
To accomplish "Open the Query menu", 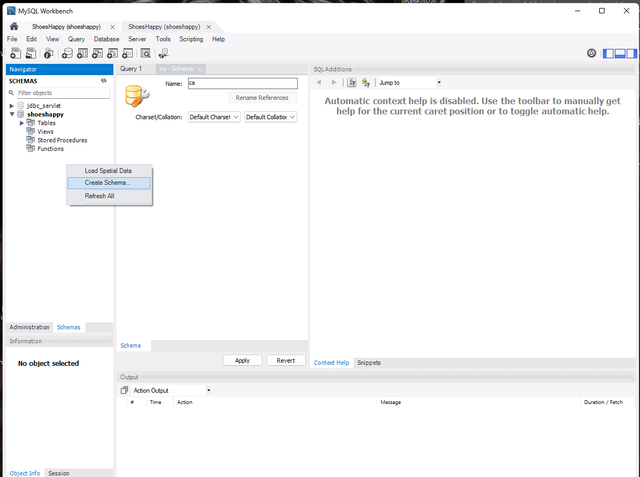I will pyautogui.click(x=76, y=39).
